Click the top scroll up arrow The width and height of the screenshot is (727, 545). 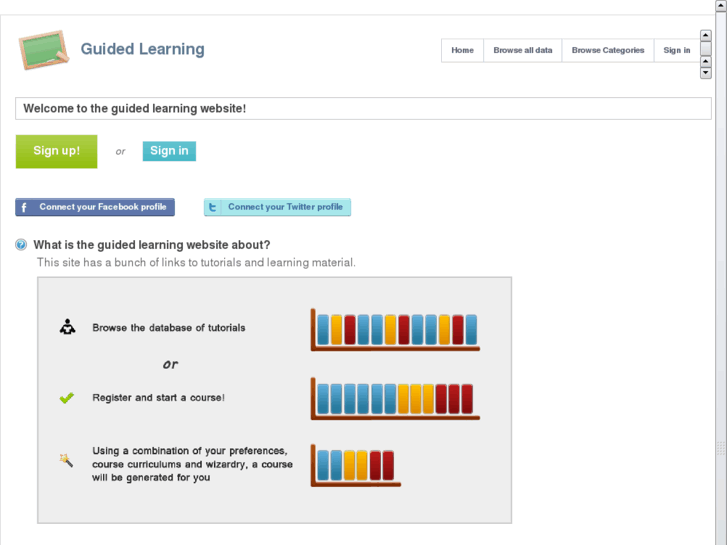pos(706,36)
